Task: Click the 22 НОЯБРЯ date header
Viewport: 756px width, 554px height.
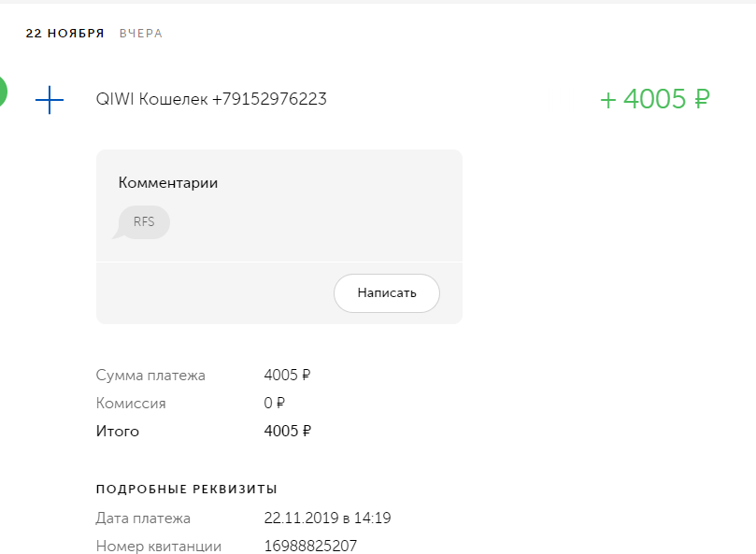Action: 64,34
